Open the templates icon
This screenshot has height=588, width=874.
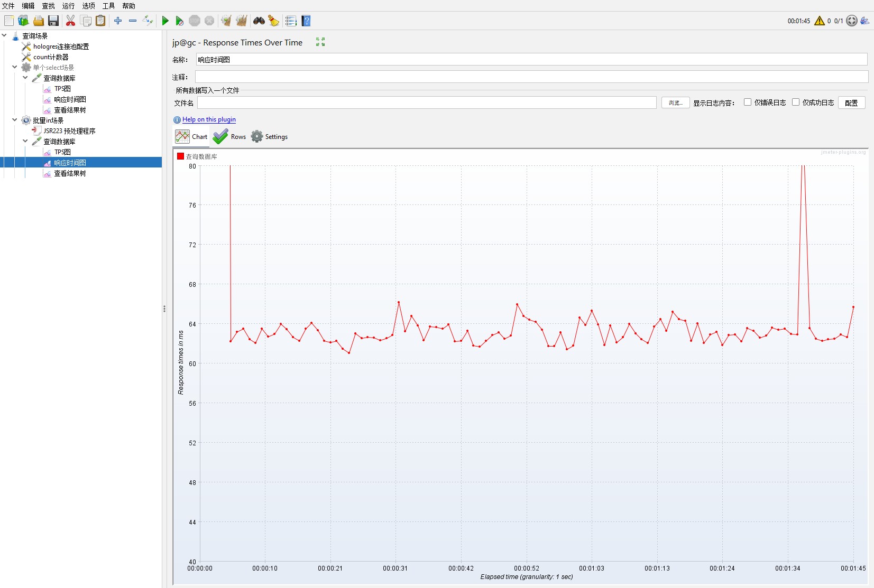(x=23, y=21)
